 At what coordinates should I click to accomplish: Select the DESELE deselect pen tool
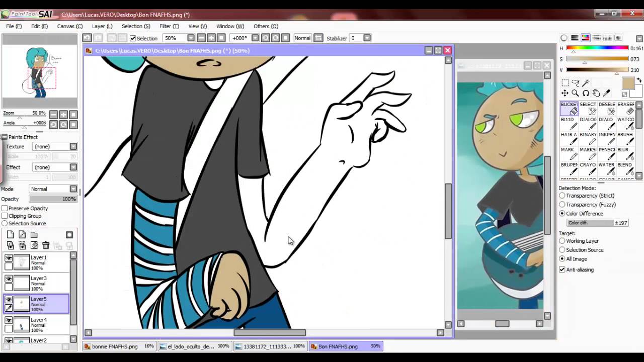607,108
